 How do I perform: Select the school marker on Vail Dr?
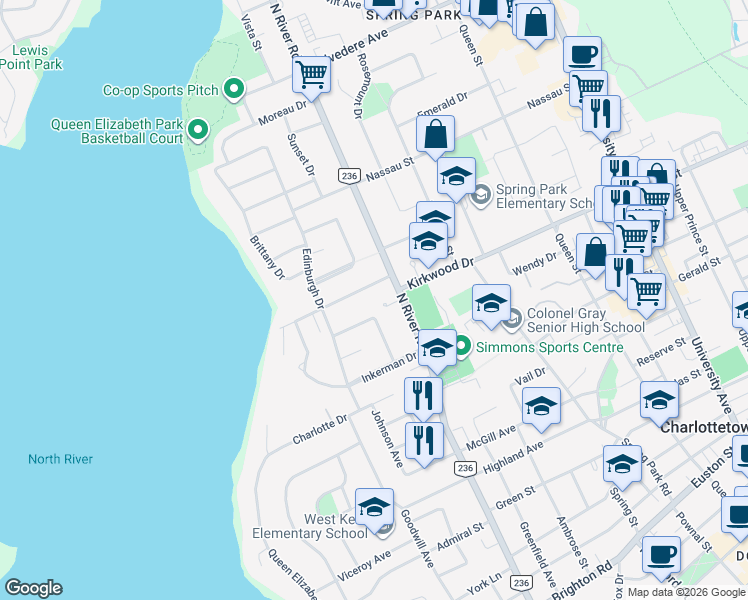541,406
